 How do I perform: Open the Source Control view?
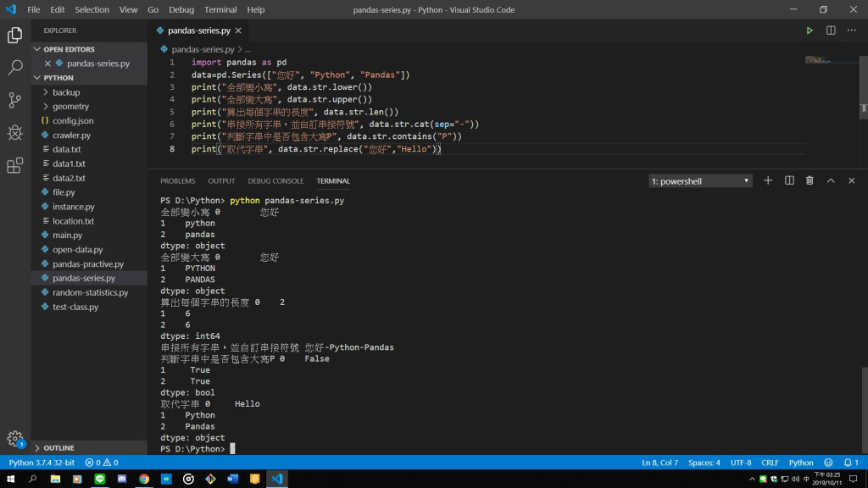click(x=15, y=100)
